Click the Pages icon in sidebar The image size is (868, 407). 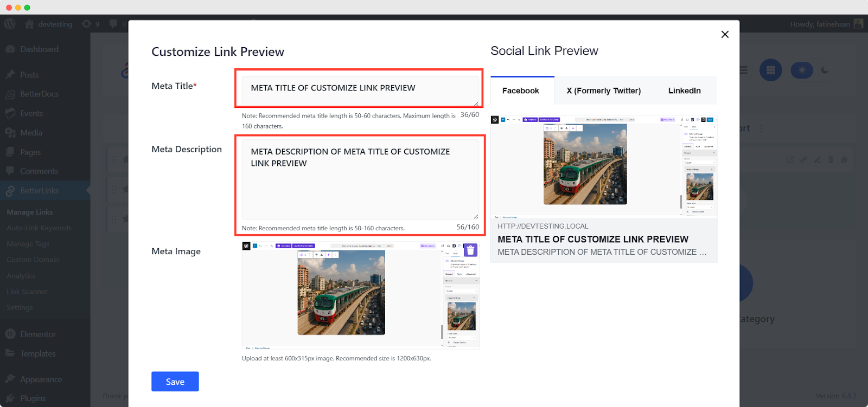(x=10, y=152)
